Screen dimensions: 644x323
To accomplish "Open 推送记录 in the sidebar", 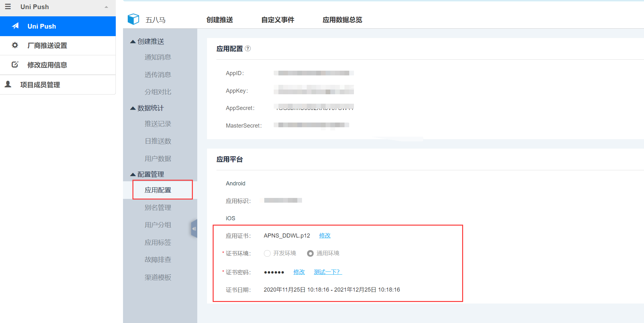I will point(158,124).
